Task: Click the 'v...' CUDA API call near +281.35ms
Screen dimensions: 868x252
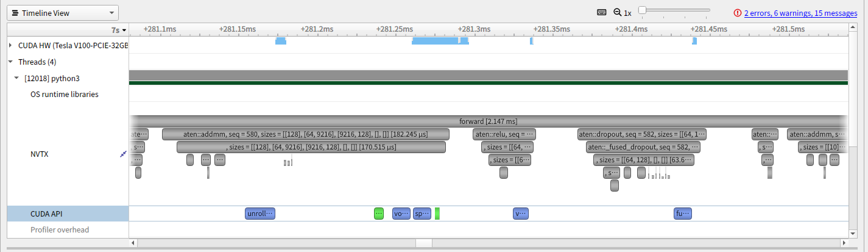Action: 521,214
